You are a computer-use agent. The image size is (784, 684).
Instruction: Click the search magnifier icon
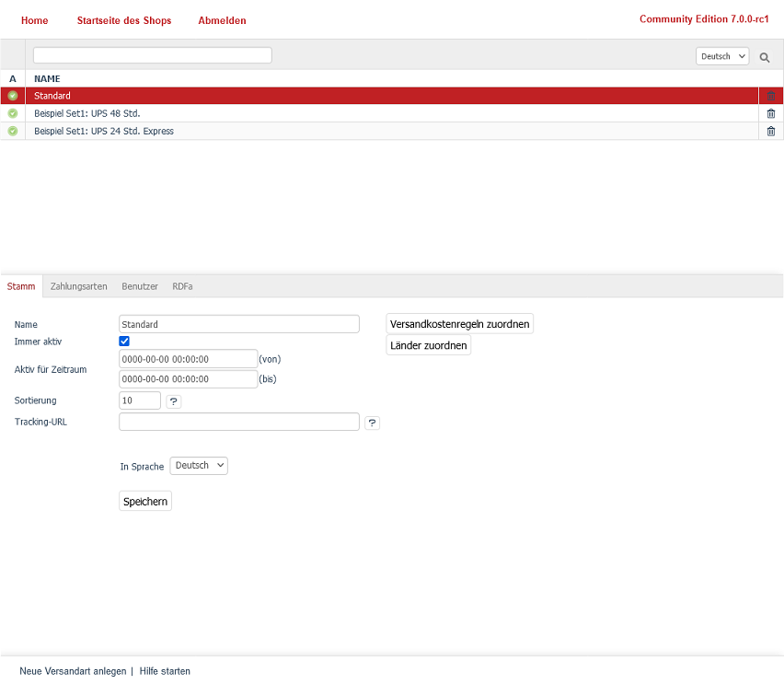(x=764, y=57)
